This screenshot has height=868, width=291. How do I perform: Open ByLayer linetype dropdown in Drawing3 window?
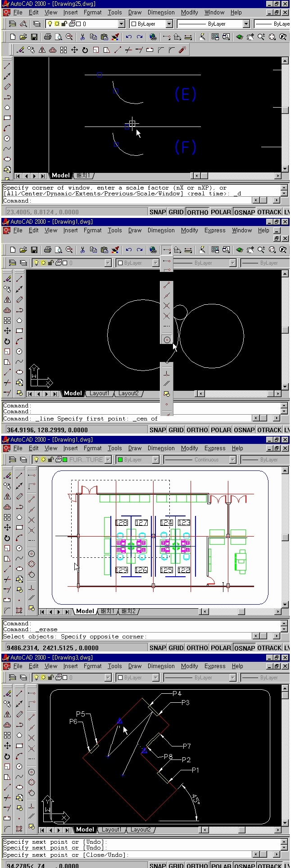pos(232,678)
